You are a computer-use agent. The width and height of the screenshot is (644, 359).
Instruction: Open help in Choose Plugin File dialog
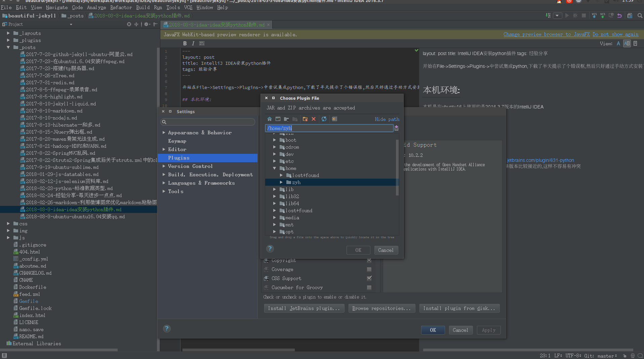click(x=270, y=249)
